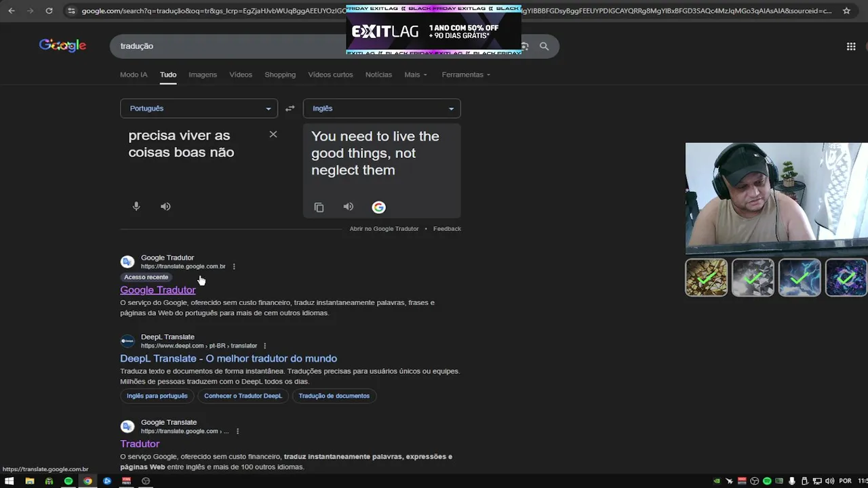Open OBS Studio from the taskbar
Viewport: 868px width, 488px height.
[x=146, y=481]
